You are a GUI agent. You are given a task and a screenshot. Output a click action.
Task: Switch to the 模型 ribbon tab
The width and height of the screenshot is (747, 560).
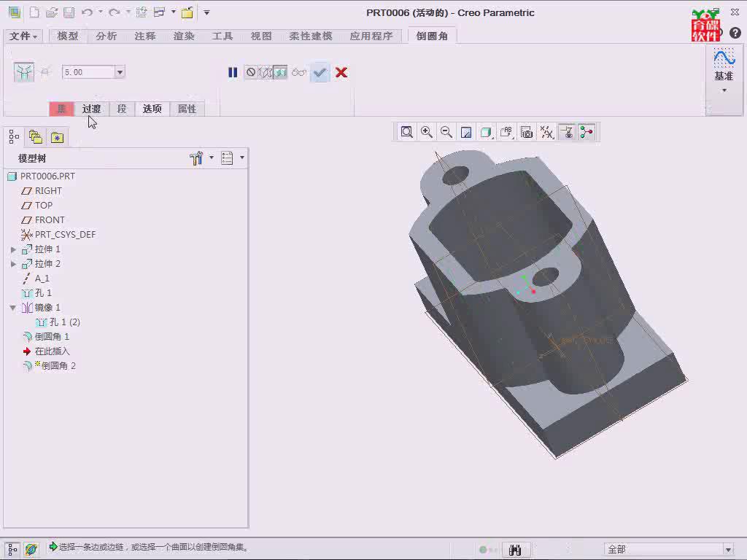68,36
